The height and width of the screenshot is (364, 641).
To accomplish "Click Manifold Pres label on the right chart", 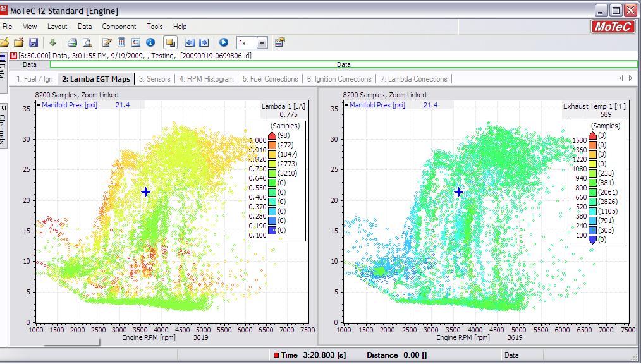I will [377, 105].
